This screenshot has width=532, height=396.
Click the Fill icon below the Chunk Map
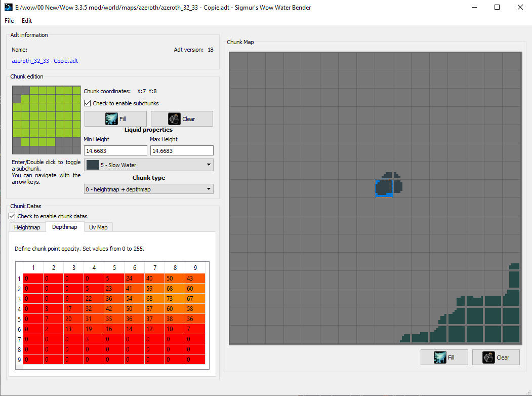click(440, 357)
